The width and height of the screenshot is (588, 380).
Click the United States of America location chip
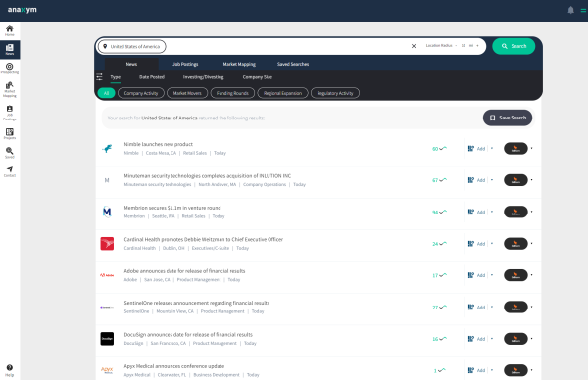[x=131, y=46]
